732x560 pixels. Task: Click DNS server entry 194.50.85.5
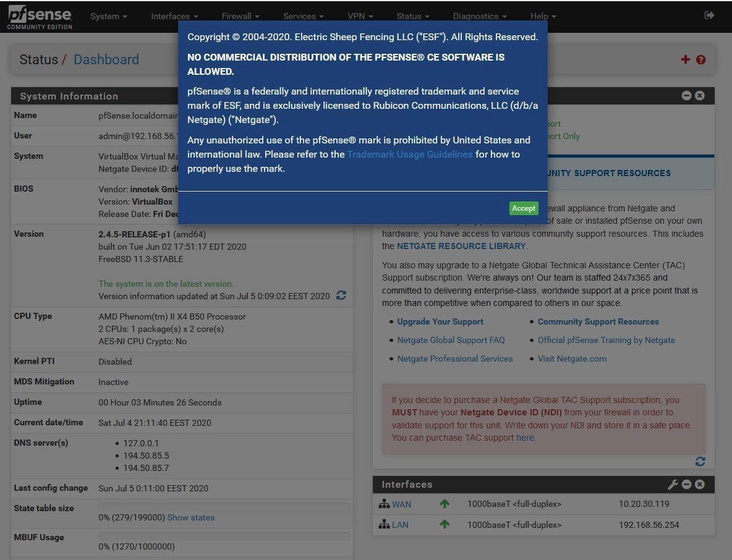tap(146, 456)
